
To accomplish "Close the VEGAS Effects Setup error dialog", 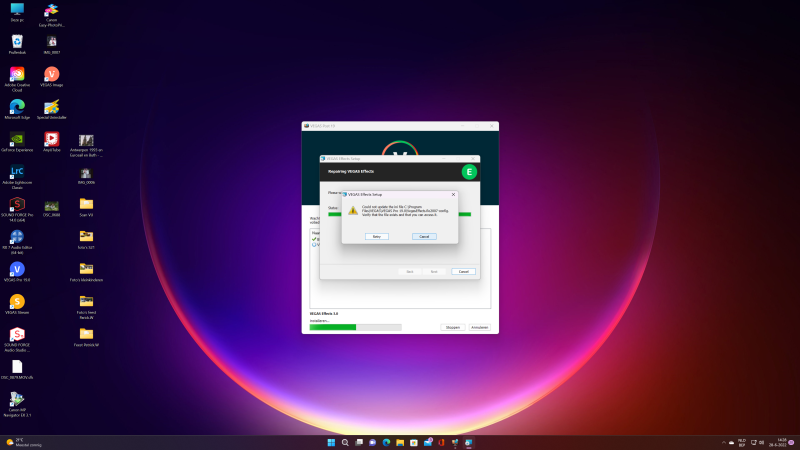I will pos(453,194).
